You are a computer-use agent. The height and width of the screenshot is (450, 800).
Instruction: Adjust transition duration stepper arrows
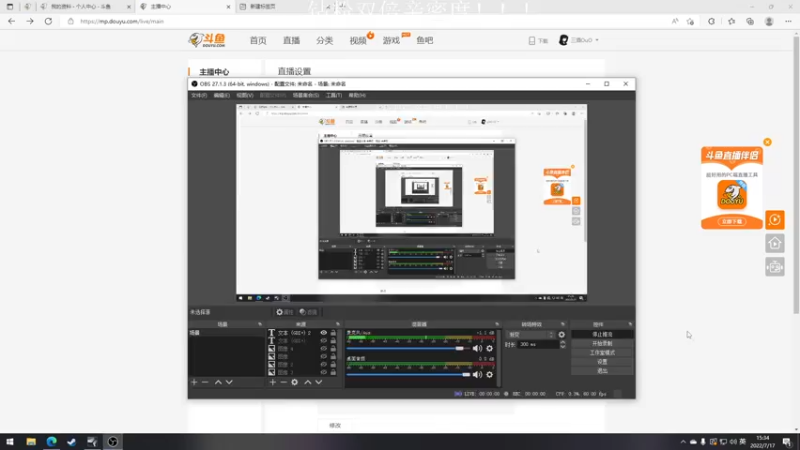[x=563, y=345]
